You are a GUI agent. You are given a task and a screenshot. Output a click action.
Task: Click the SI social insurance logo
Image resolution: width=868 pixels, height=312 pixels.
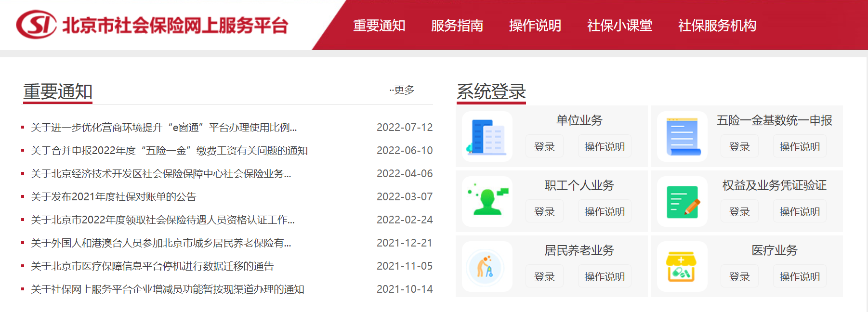tap(36, 25)
